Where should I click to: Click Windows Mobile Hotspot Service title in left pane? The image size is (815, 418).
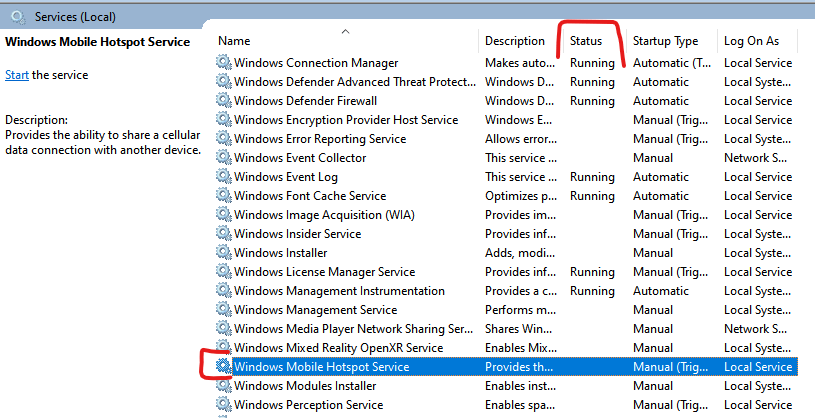[x=98, y=42]
